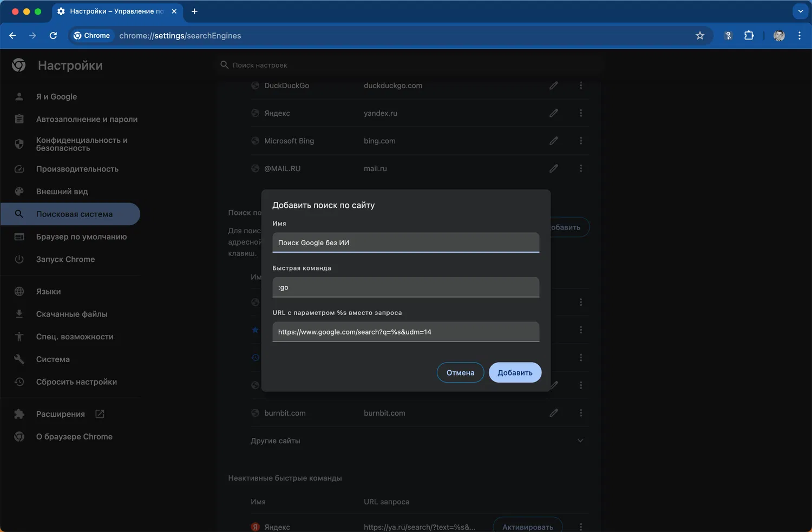This screenshot has width=812, height=532.
Task: Edit the DuckDuckGo entry with its pencil icon
Action: [x=554, y=86]
